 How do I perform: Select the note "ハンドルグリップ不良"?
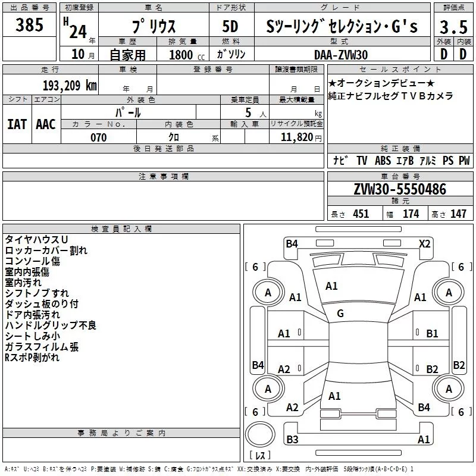click(51, 325)
